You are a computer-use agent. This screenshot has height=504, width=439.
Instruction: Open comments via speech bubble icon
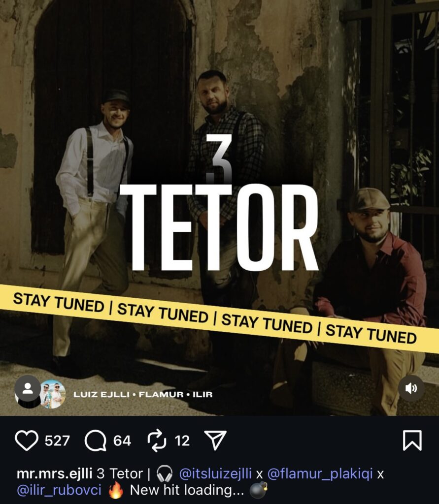[x=95, y=441]
